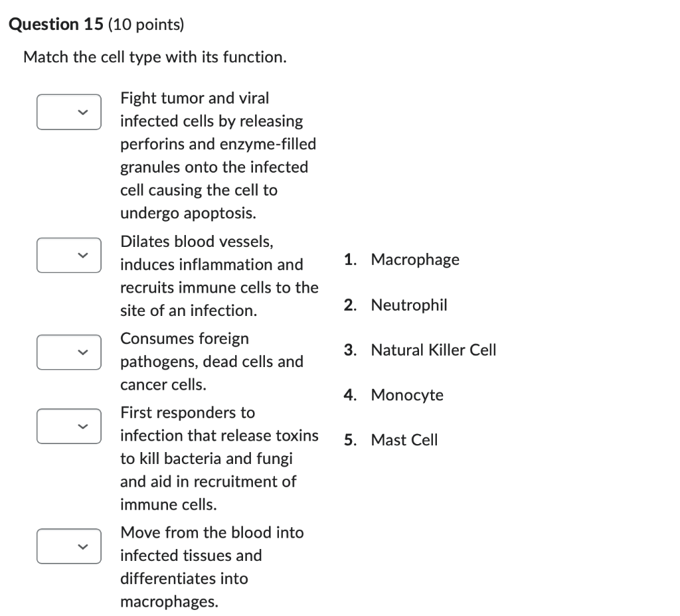Select the answer option Monocyte
Screen dimensions: 680x616
407,394
